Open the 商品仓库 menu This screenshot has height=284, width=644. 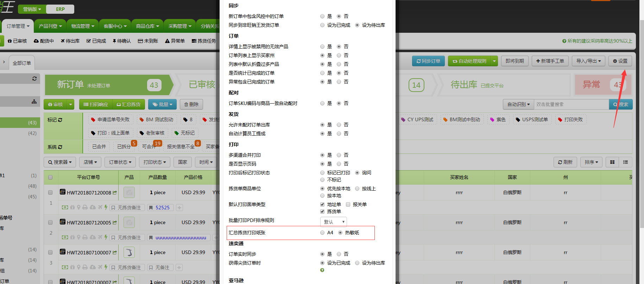pyautogui.click(x=147, y=26)
